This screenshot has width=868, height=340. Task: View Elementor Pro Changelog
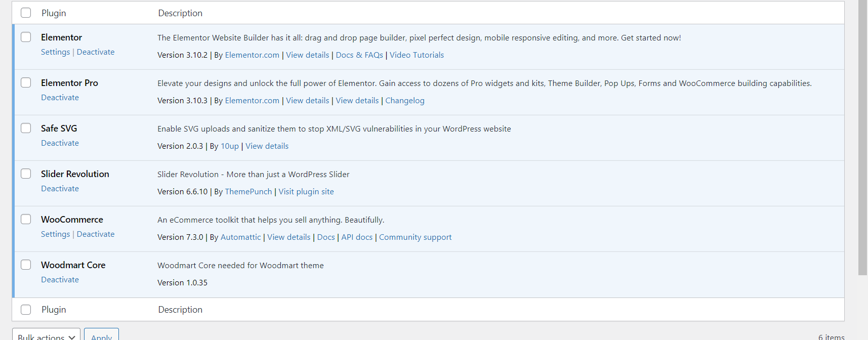(405, 101)
